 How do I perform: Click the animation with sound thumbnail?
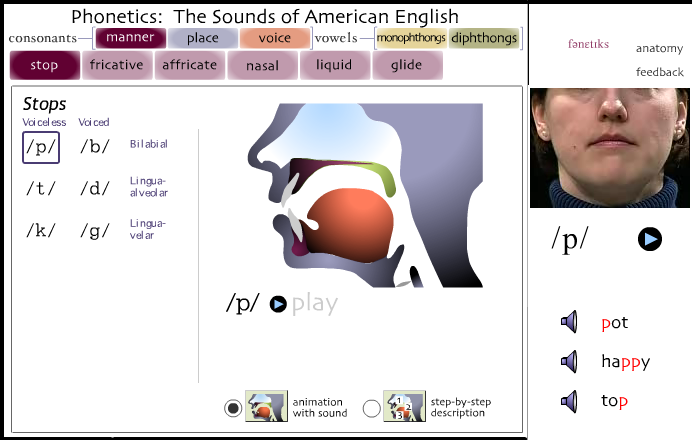(x=266, y=406)
